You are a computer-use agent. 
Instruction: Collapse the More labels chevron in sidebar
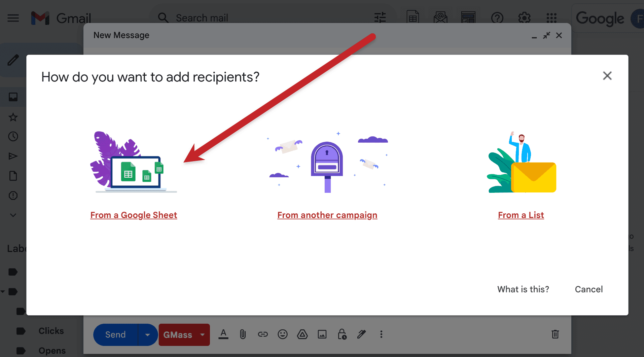pos(13,215)
